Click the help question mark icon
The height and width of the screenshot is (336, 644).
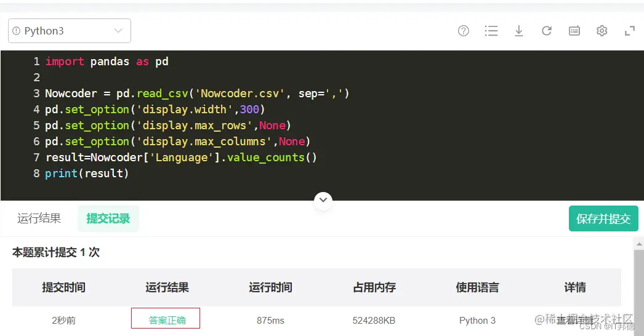click(463, 31)
